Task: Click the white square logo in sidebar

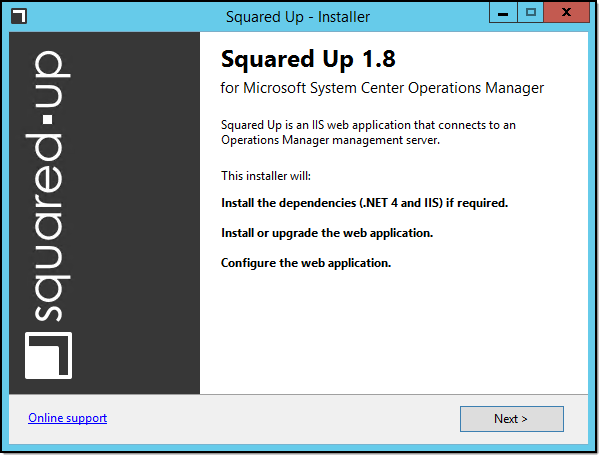Action: coord(48,355)
